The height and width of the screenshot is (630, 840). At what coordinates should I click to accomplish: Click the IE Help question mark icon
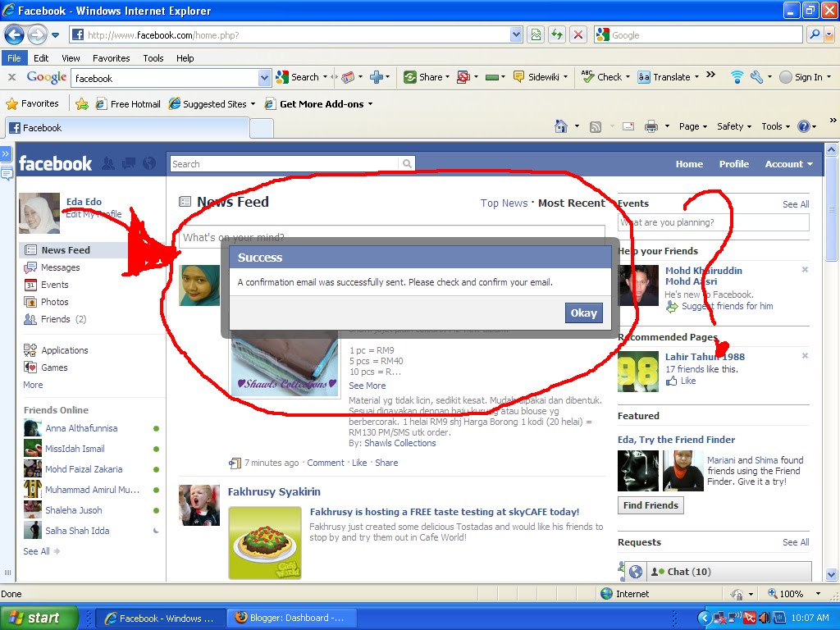click(804, 126)
